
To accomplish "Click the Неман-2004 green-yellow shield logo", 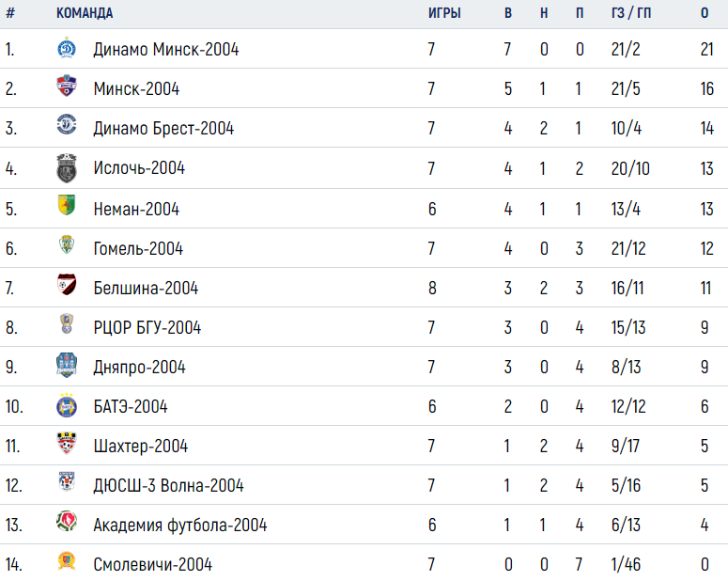I will tap(67, 205).
